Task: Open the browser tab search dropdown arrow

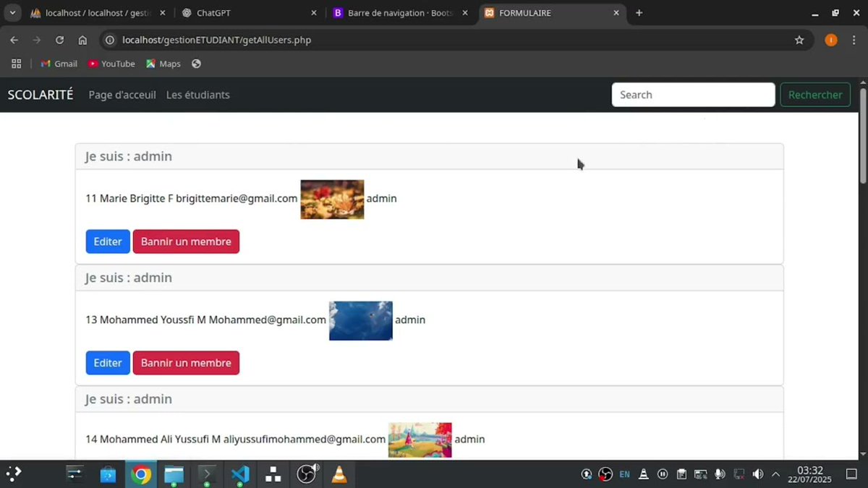Action: pos(12,12)
